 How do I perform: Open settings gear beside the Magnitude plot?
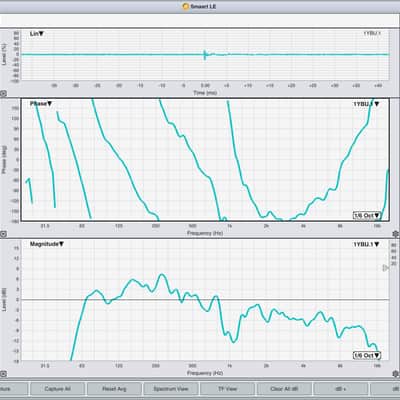point(396,373)
